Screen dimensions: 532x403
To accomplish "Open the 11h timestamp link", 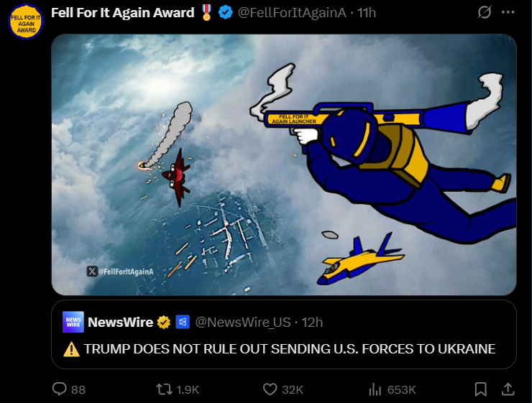I will pos(367,12).
